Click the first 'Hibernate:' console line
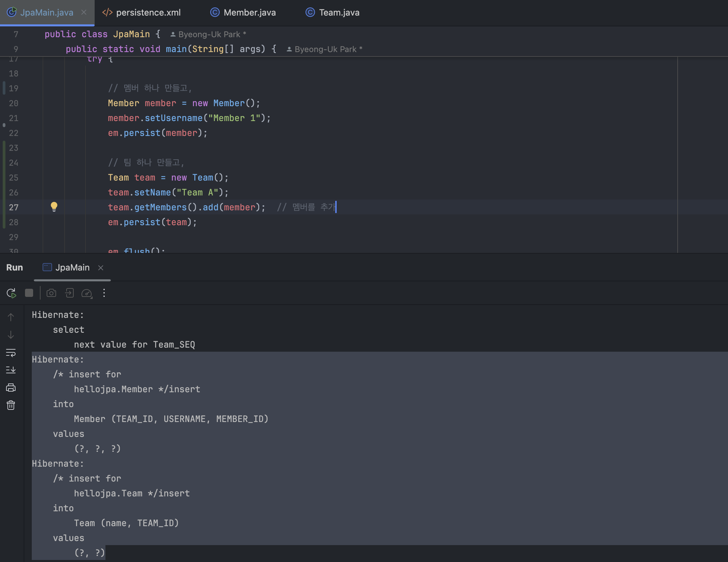This screenshot has width=728, height=562. point(58,315)
